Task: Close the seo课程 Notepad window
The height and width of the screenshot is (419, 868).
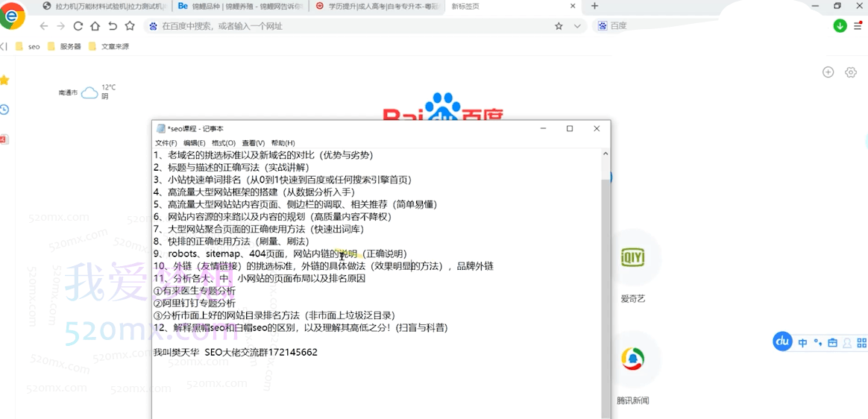Action: [597, 128]
